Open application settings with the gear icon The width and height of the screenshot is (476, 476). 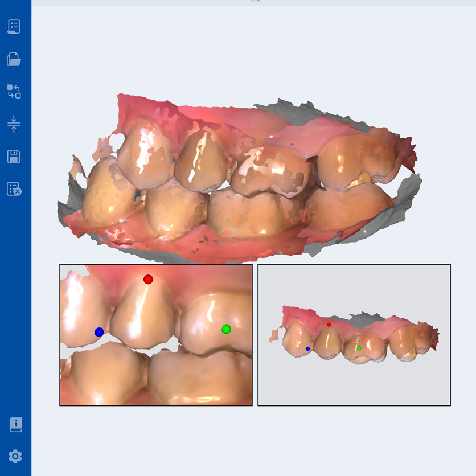coord(15,456)
